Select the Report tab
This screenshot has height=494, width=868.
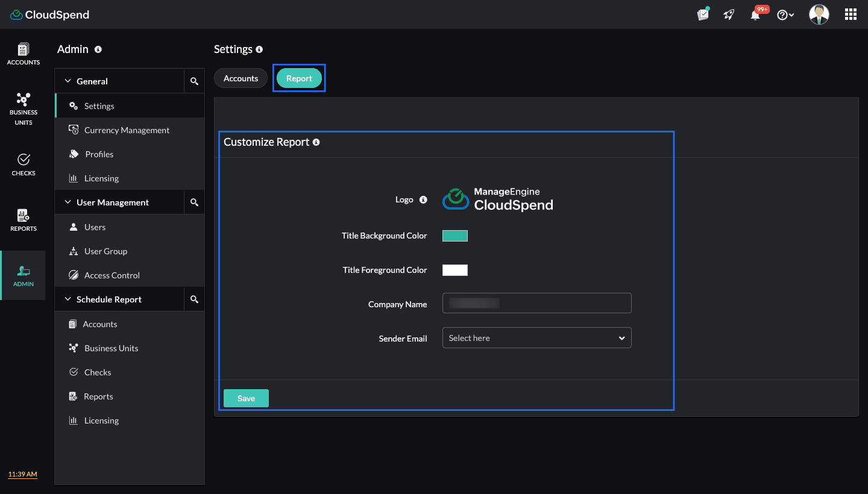click(x=299, y=78)
